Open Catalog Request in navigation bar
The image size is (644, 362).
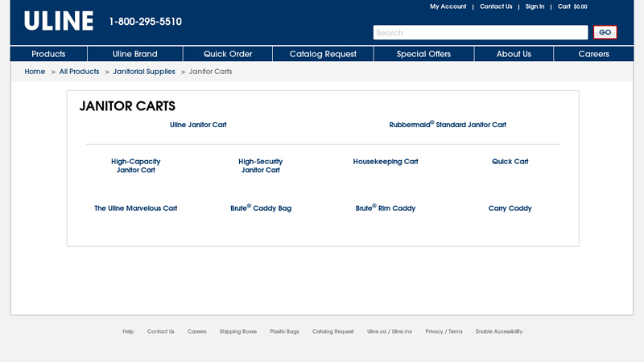323,54
